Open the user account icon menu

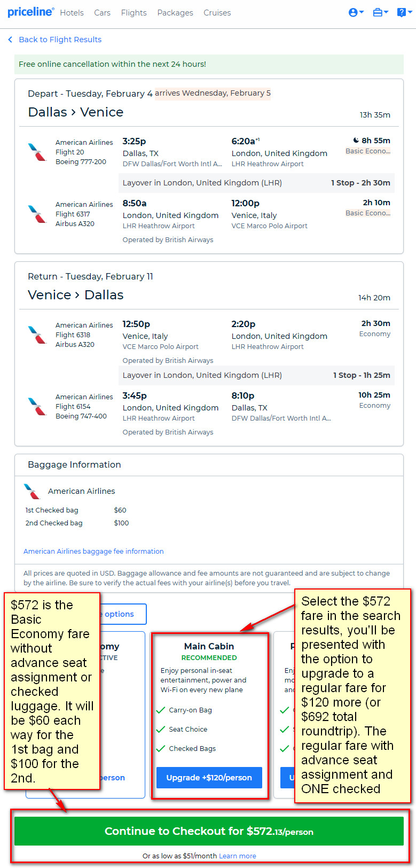[x=356, y=12]
